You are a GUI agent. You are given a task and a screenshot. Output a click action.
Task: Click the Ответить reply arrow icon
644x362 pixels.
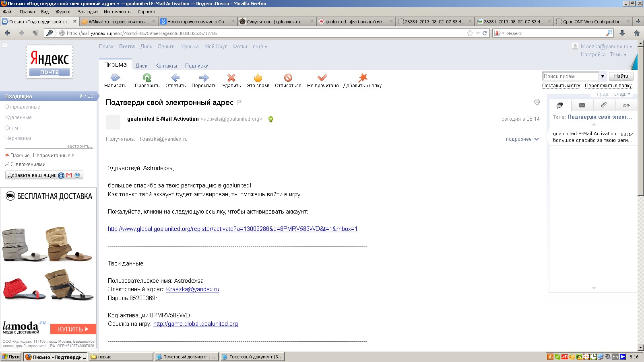click(x=175, y=78)
